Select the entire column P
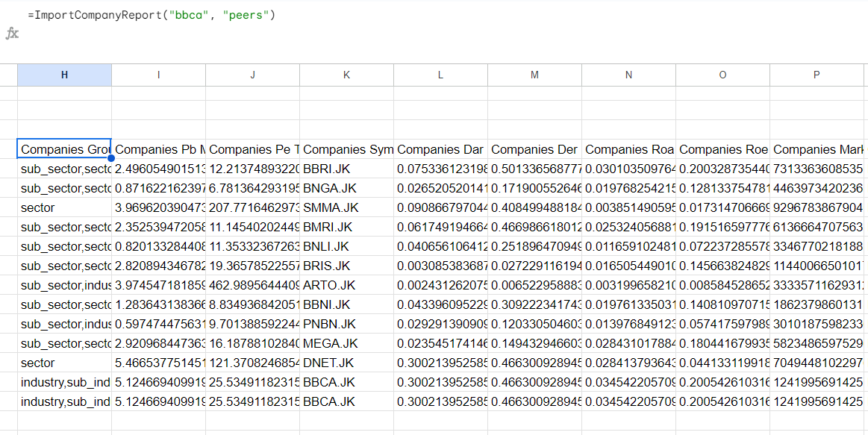Screen dimensions: 868x435 coord(816,75)
